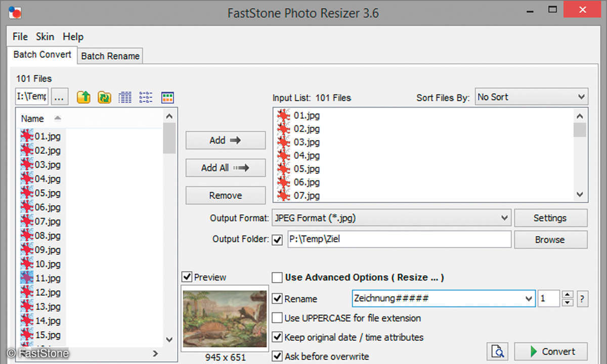This screenshot has width=607, height=364.
Task: Click the output folder path field
Action: point(399,240)
